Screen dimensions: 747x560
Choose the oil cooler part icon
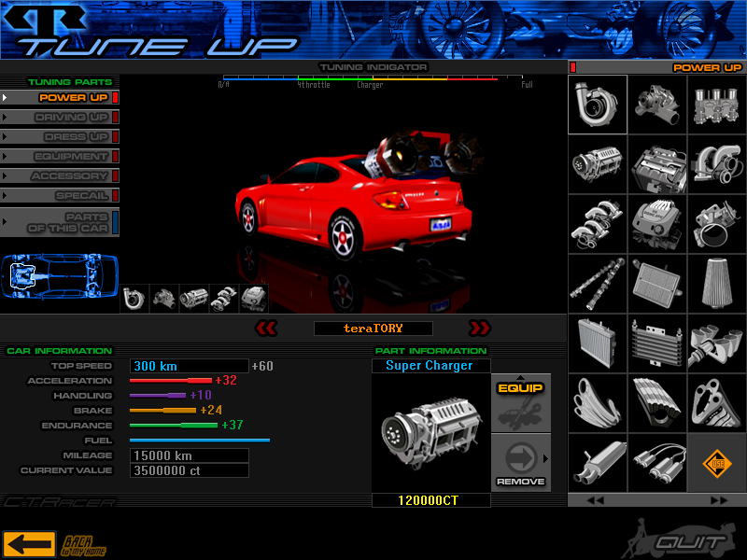[657, 343]
